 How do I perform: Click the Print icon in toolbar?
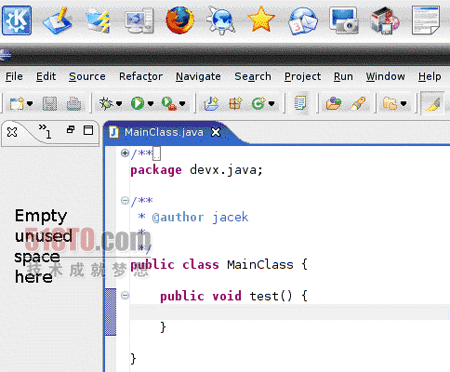click(74, 104)
